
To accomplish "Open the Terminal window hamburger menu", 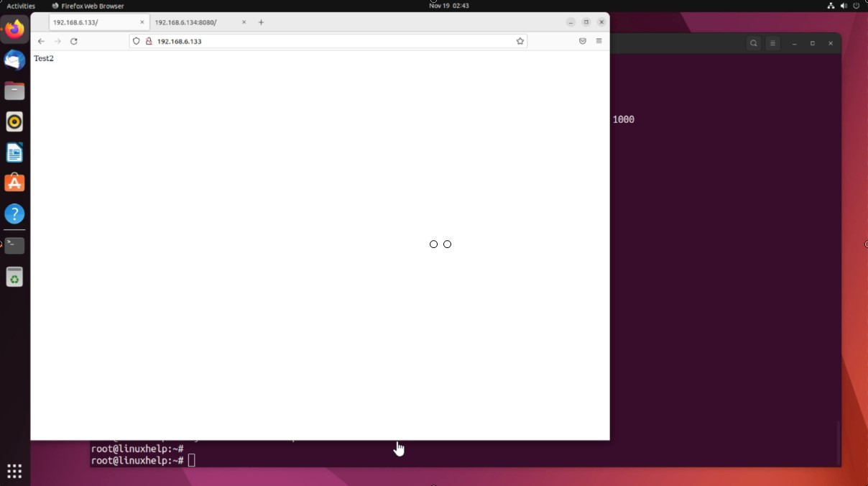I will (x=772, y=43).
